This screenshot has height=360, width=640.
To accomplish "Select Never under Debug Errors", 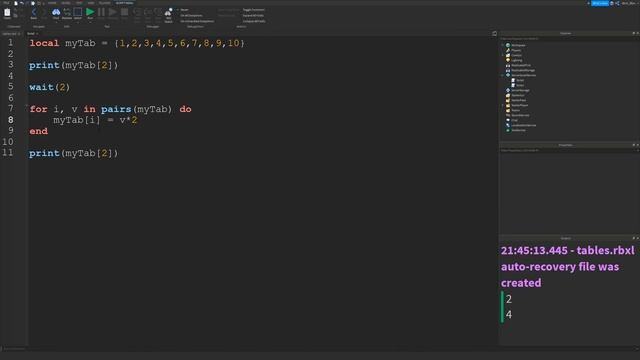I will pos(184,10).
